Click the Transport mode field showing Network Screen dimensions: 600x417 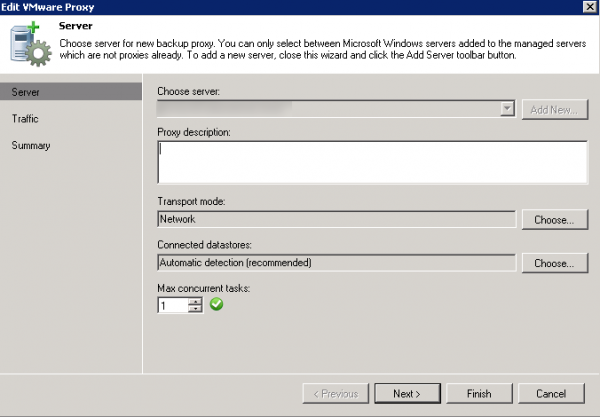pos(336,218)
